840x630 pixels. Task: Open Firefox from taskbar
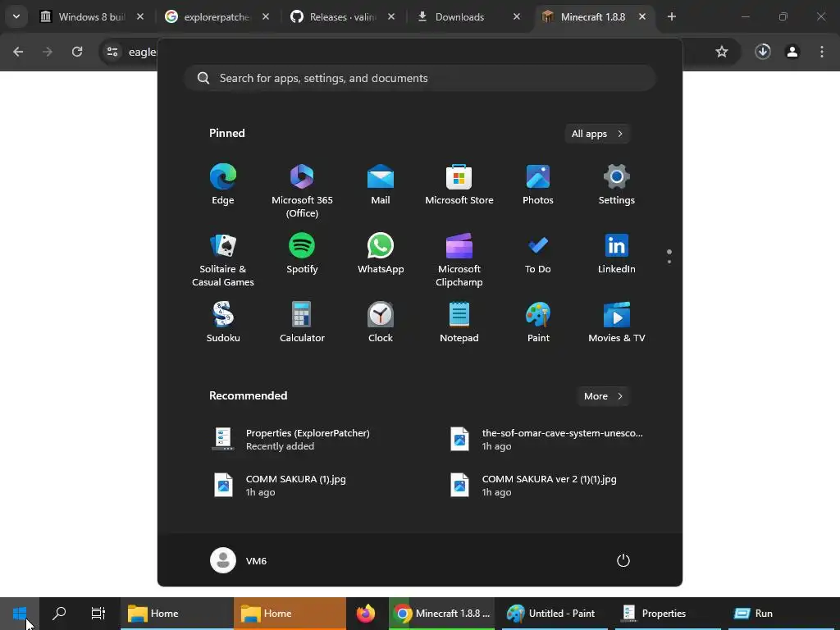[x=366, y=614]
